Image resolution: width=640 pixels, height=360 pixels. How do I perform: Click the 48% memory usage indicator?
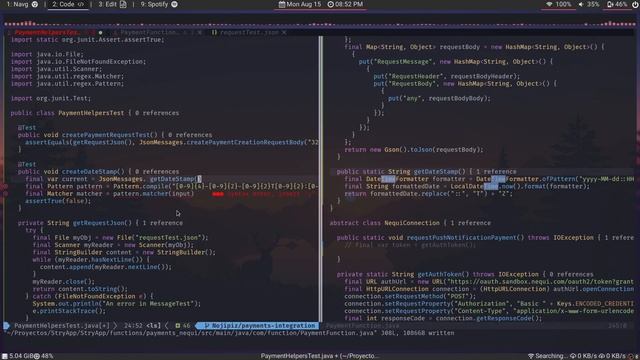tap(44, 356)
